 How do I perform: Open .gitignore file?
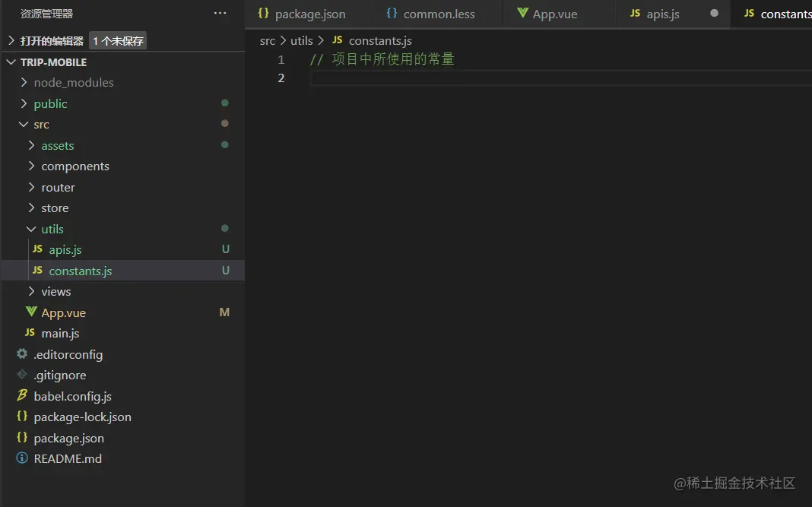click(x=123, y=375)
